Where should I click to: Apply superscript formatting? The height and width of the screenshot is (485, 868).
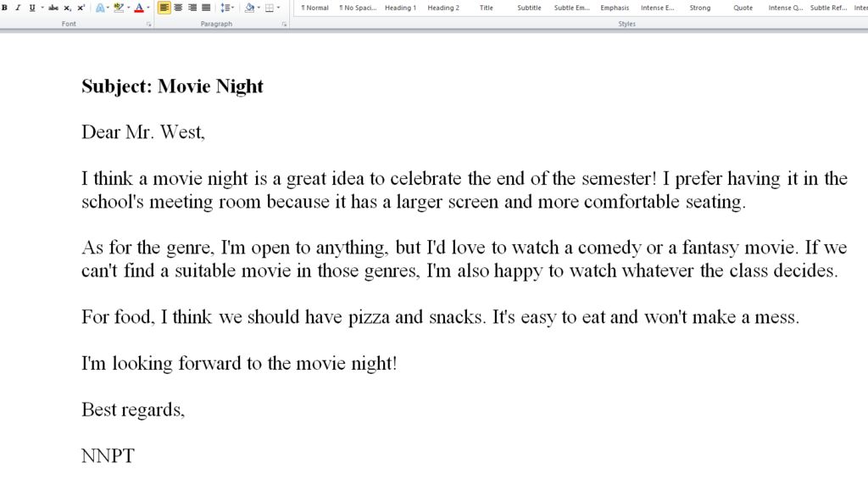(x=81, y=8)
